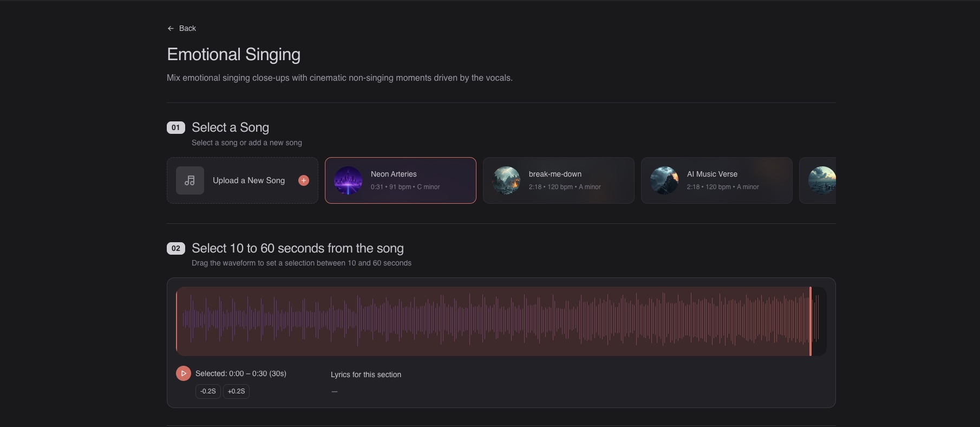Screen dimensions: 980x427
Task: Click the AI Music Verse cover art
Action: coord(664,180)
